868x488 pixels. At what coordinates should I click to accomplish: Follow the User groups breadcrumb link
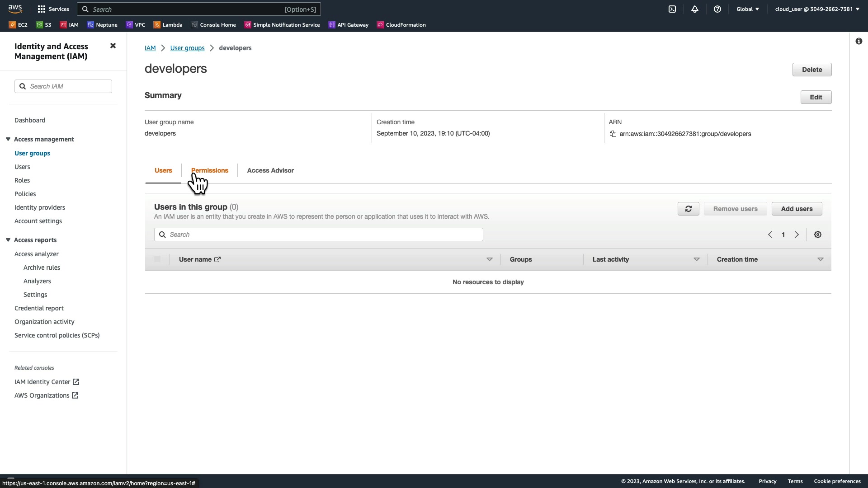(x=187, y=48)
